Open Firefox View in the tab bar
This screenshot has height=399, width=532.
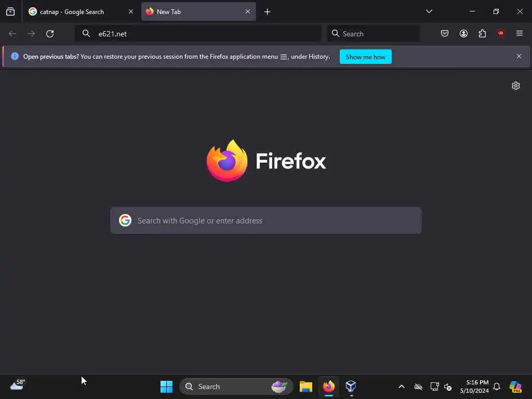tap(10, 11)
